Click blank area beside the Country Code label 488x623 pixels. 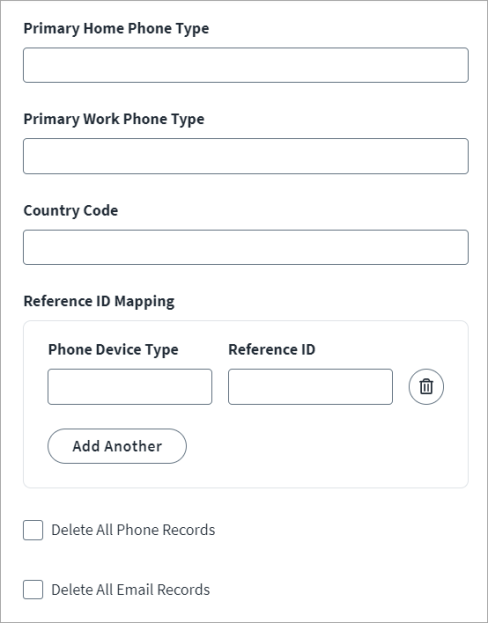pyautogui.click(x=294, y=211)
